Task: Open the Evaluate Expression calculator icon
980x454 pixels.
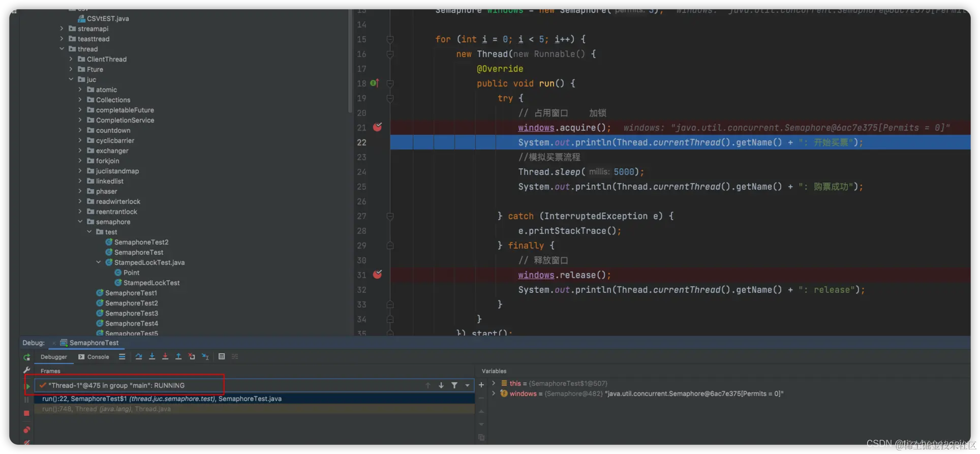Action: [222, 357]
